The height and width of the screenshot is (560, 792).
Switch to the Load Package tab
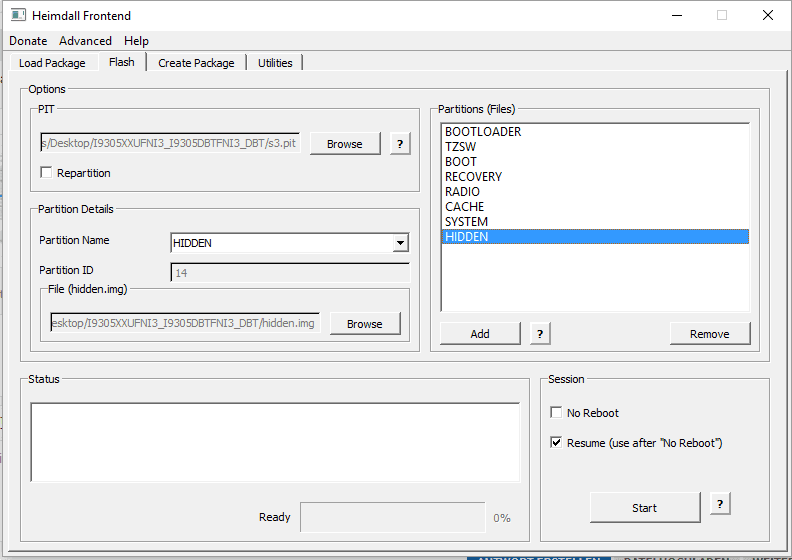(52, 63)
